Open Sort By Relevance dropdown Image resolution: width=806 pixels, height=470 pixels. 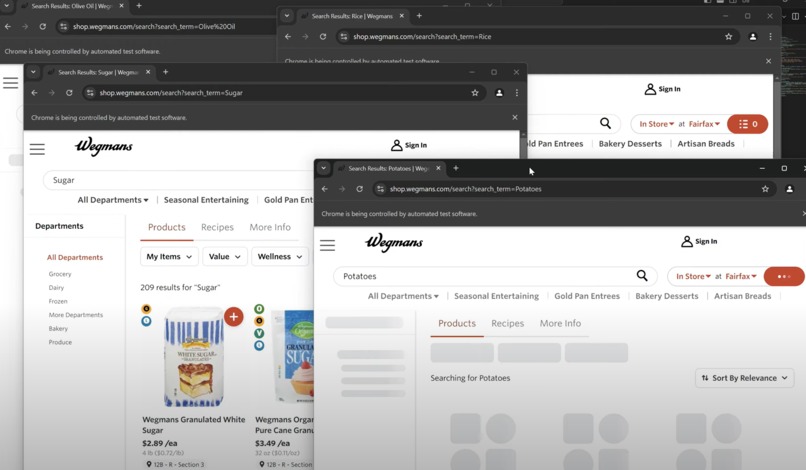point(744,378)
